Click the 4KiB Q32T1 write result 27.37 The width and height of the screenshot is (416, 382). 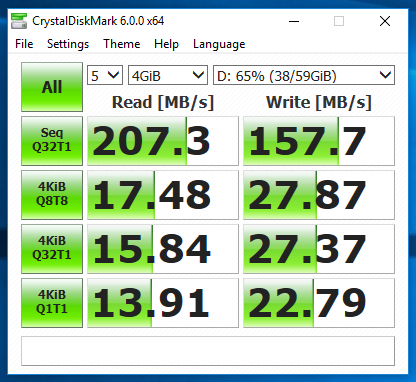tap(319, 249)
